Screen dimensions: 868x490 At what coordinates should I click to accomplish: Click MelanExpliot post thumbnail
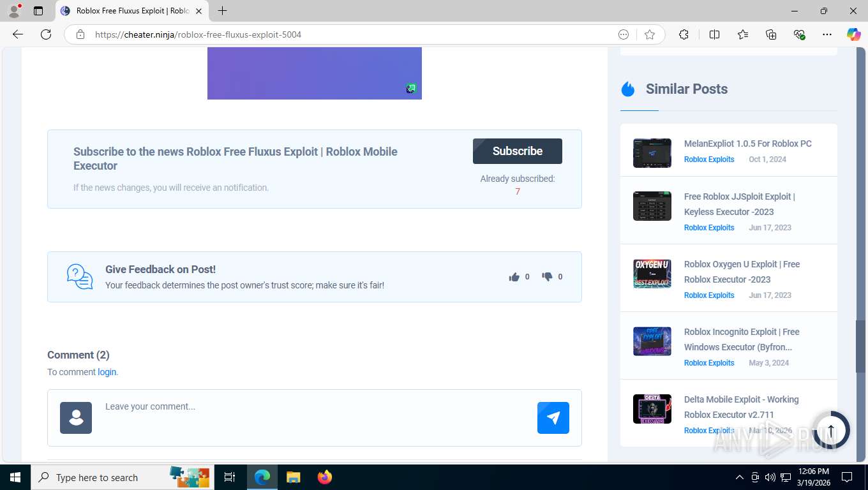[652, 153]
